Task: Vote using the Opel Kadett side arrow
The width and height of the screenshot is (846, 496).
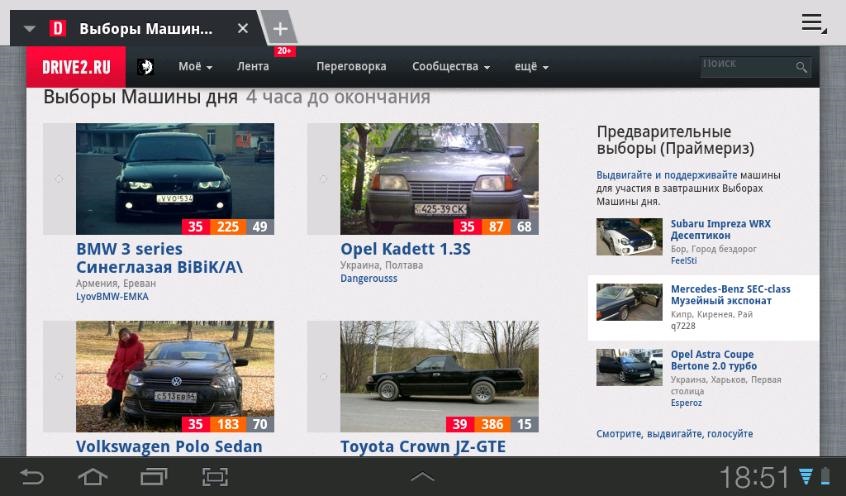Action: 323,179
